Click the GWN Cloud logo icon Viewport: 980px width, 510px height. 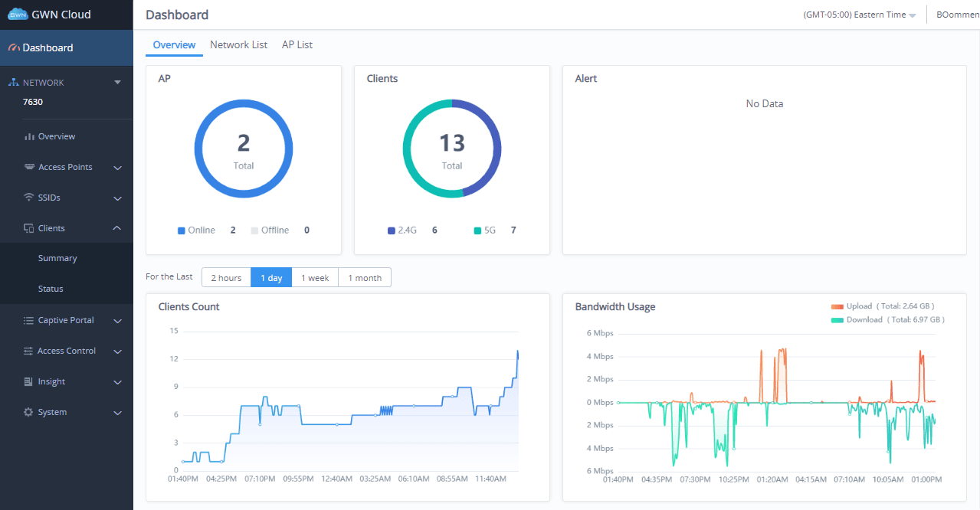pos(18,15)
